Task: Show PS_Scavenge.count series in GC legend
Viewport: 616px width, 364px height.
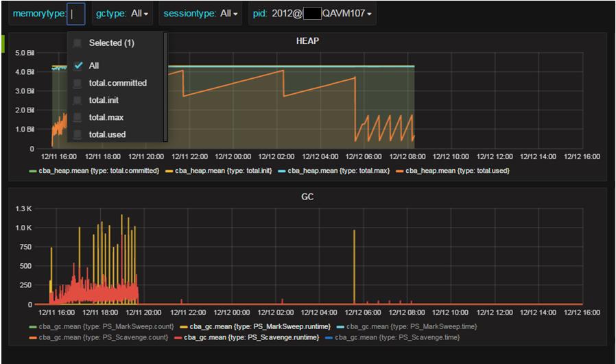Action: click(104, 337)
